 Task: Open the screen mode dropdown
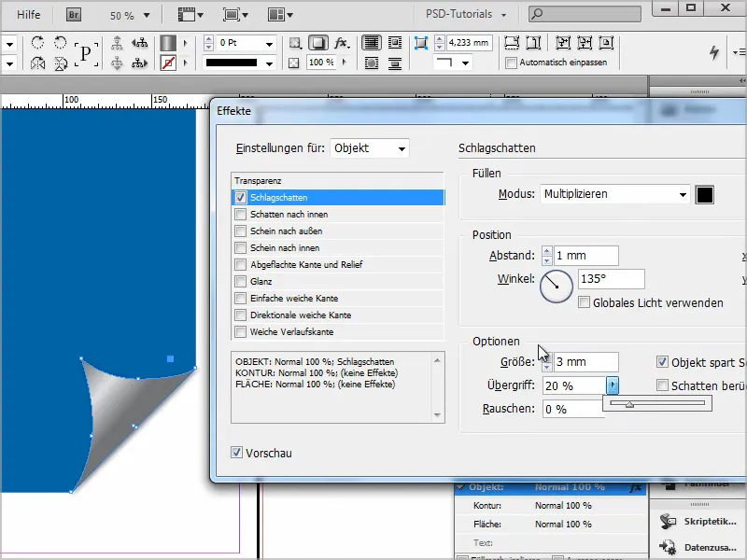click(235, 15)
